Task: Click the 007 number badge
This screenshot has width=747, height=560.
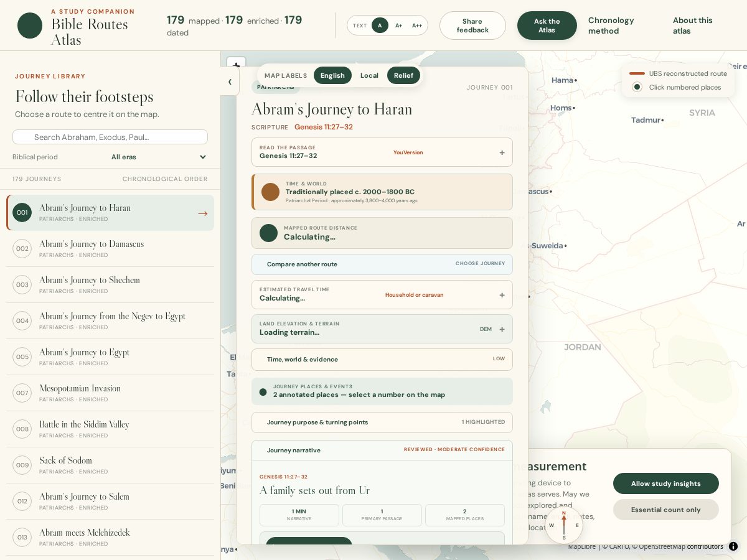Action: coord(22,393)
